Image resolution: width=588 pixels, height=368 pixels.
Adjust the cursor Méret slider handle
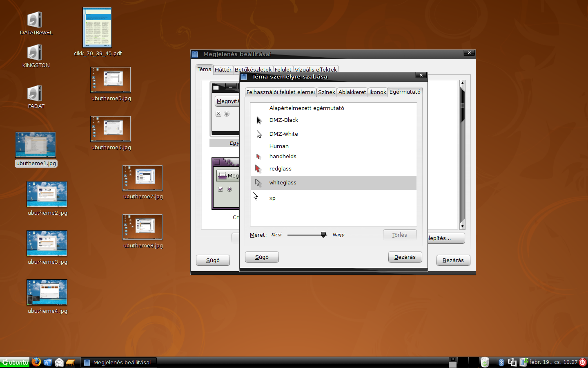[323, 235]
